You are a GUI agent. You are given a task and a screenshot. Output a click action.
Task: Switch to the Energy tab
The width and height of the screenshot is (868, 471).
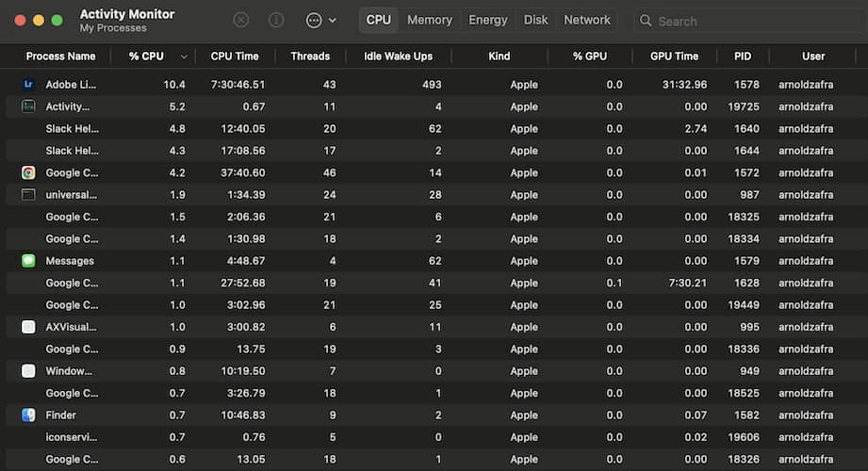tap(487, 20)
